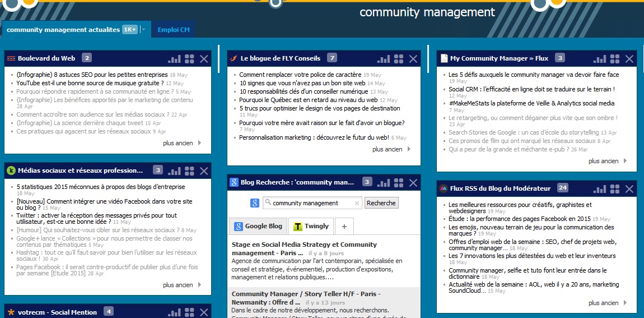
Task: Click bars icon in Blog Recherche widget header
Action: 384,182
